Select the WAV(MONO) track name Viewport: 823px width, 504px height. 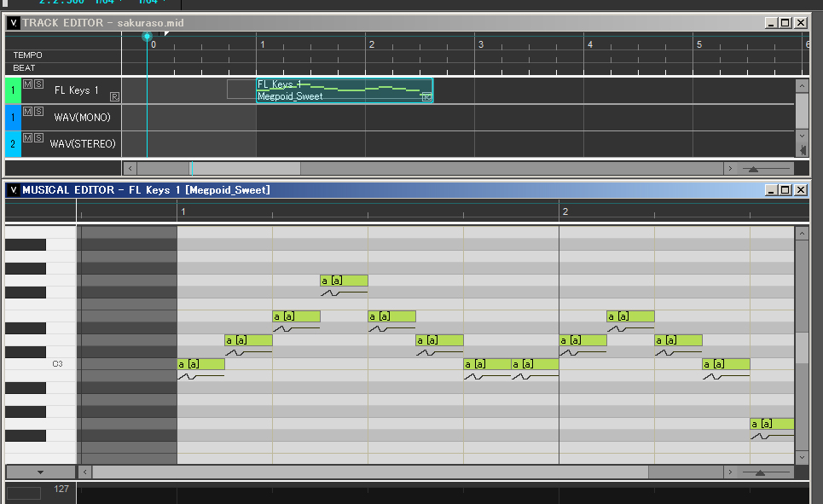coord(83,117)
